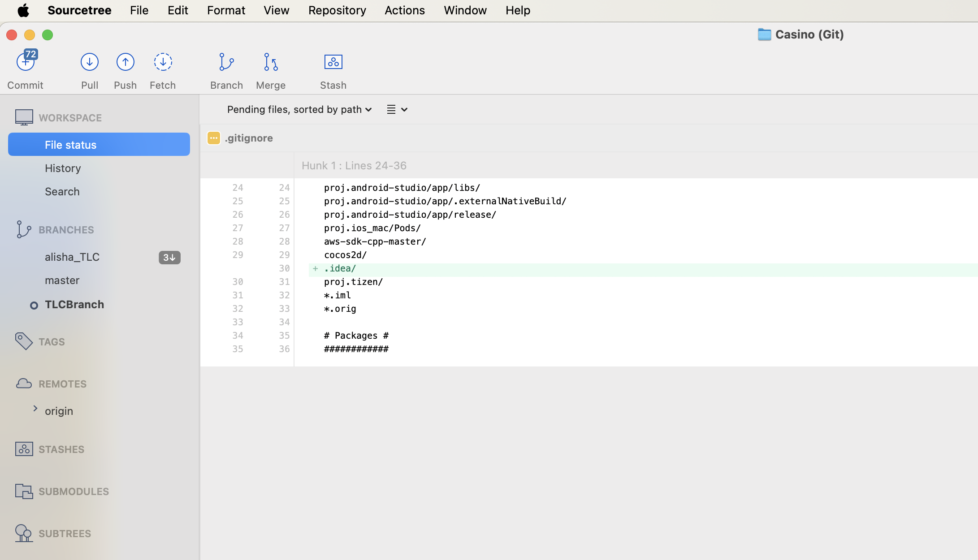Click the Workspace monitor icon

point(24,117)
